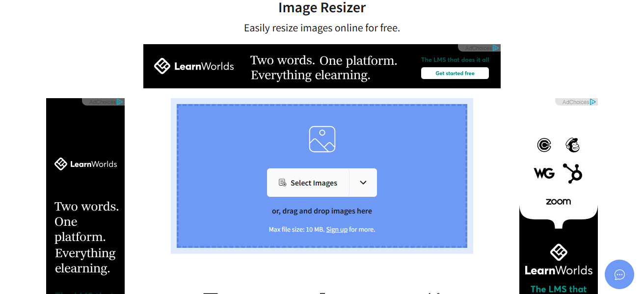Follow the Sign up link

[337, 229]
